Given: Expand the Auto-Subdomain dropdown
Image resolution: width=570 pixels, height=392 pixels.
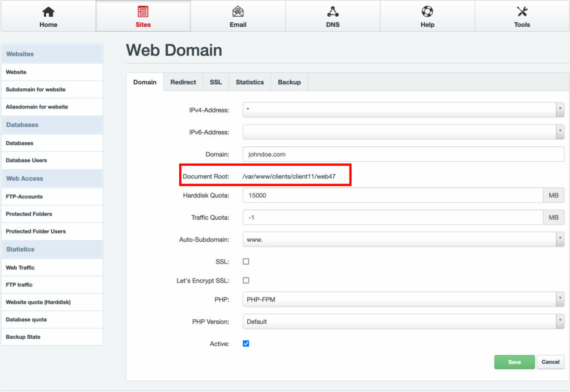Looking at the screenshot, I should pos(561,239).
